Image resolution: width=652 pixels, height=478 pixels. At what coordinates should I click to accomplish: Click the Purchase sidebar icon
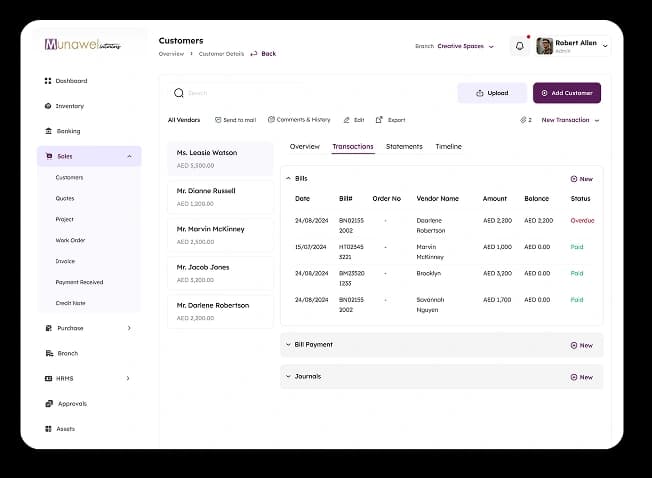[49, 328]
